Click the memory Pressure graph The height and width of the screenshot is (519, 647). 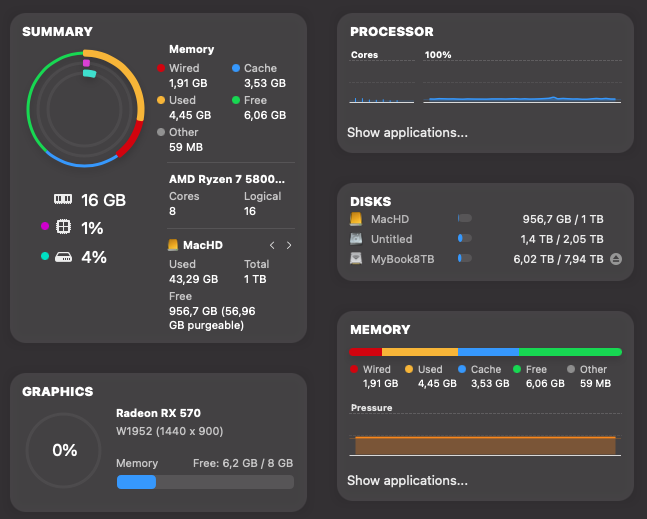click(x=485, y=434)
